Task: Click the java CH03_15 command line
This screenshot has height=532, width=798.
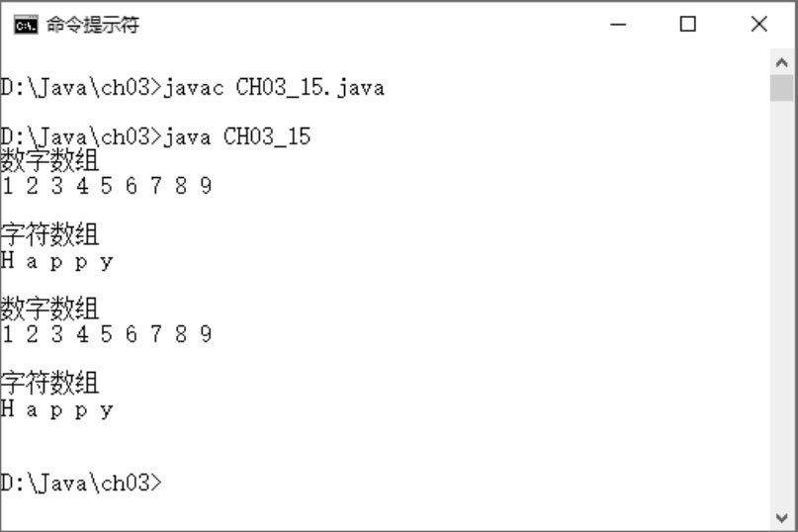Action: point(155,136)
